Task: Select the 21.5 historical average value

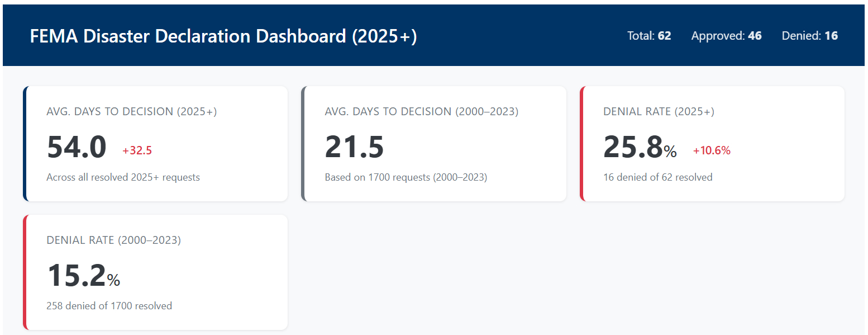Action: (354, 148)
